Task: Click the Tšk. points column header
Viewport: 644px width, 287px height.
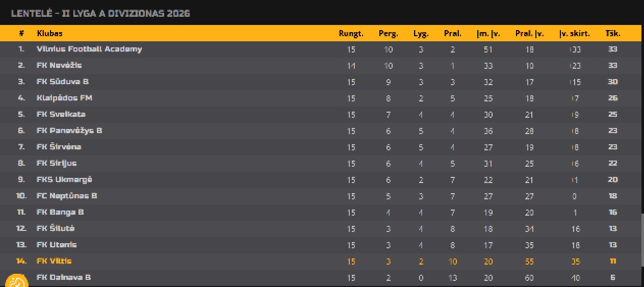Action: point(612,34)
